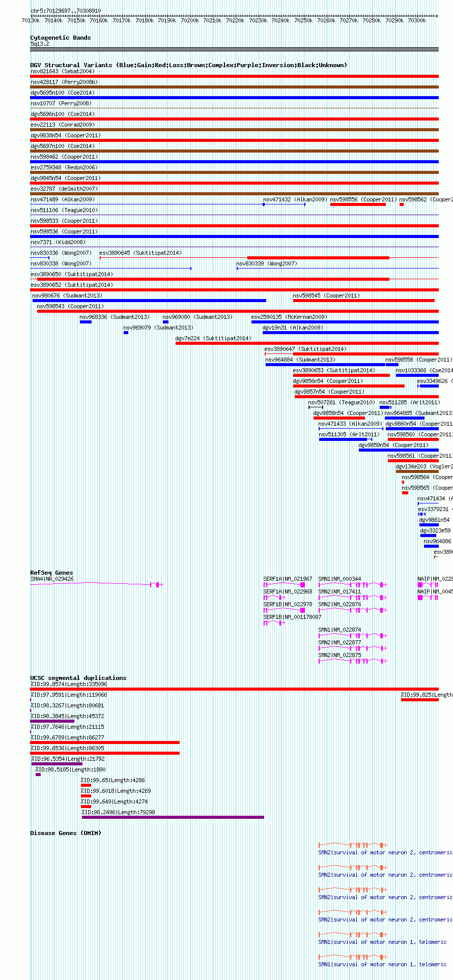453x980 pixels.
Task: Open variant nsv428117 (Perry2008b)
Action: click(x=64, y=82)
